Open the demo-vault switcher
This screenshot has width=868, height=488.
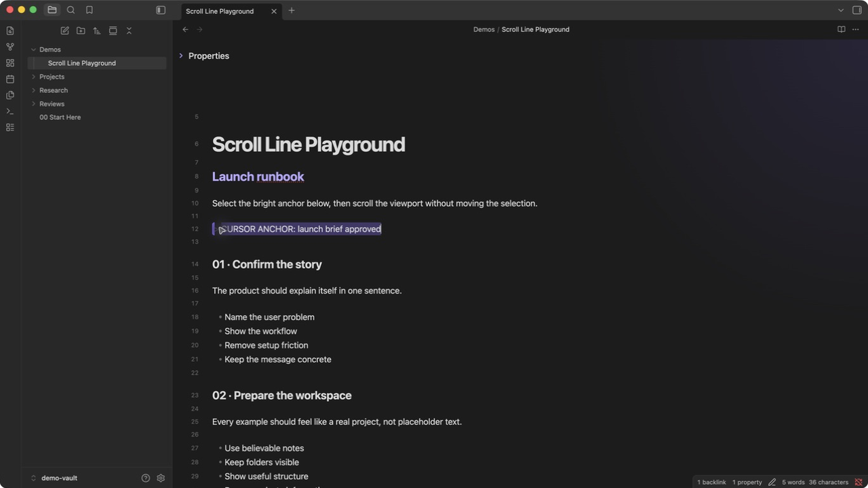[54, 478]
